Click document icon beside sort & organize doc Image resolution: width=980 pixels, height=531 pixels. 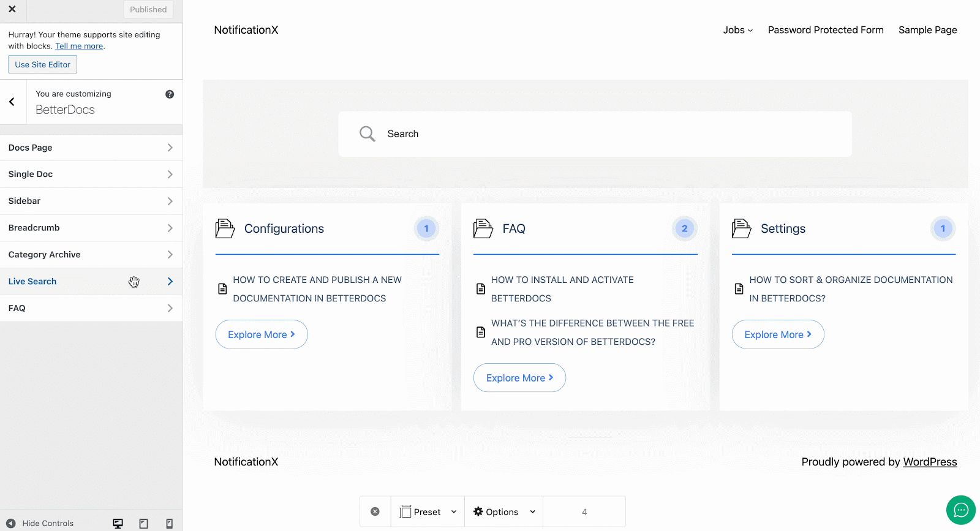pos(739,289)
